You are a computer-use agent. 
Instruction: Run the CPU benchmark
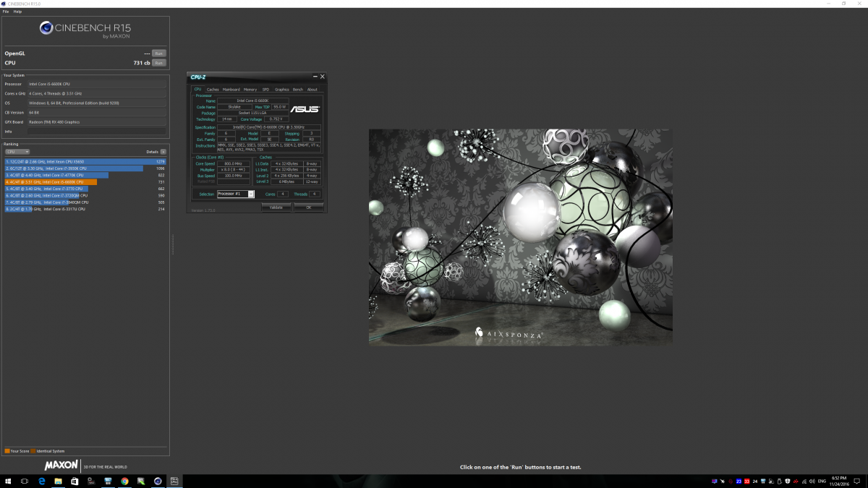[x=158, y=63]
